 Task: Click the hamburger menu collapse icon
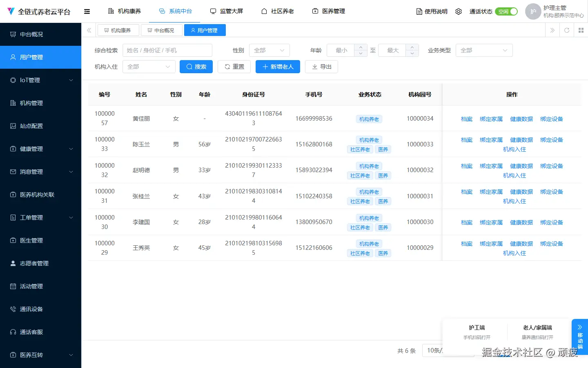[x=87, y=11]
